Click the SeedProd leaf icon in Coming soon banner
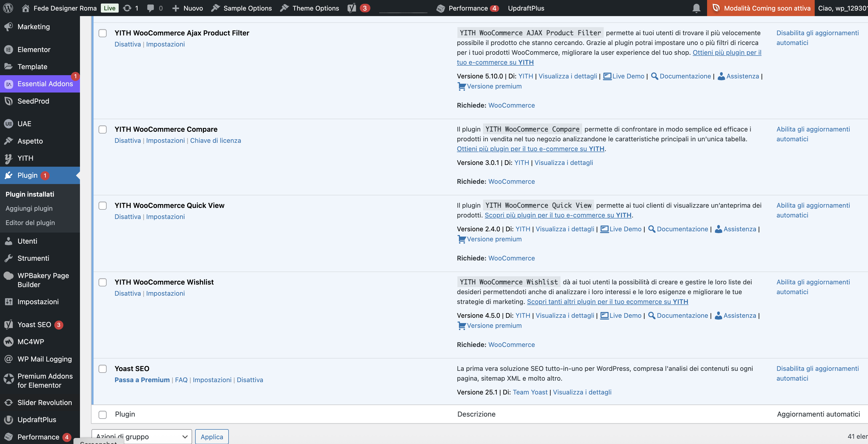 pos(716,8)
